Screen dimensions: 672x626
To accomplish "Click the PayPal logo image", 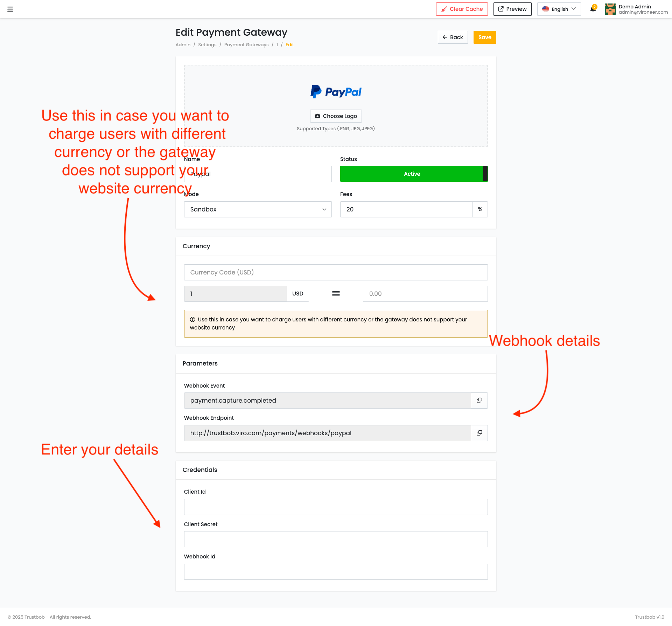I will pos(336,92).
